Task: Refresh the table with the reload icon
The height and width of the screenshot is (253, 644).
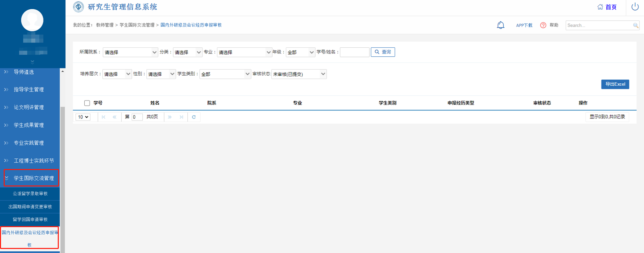Action: [x=194, y=117]
